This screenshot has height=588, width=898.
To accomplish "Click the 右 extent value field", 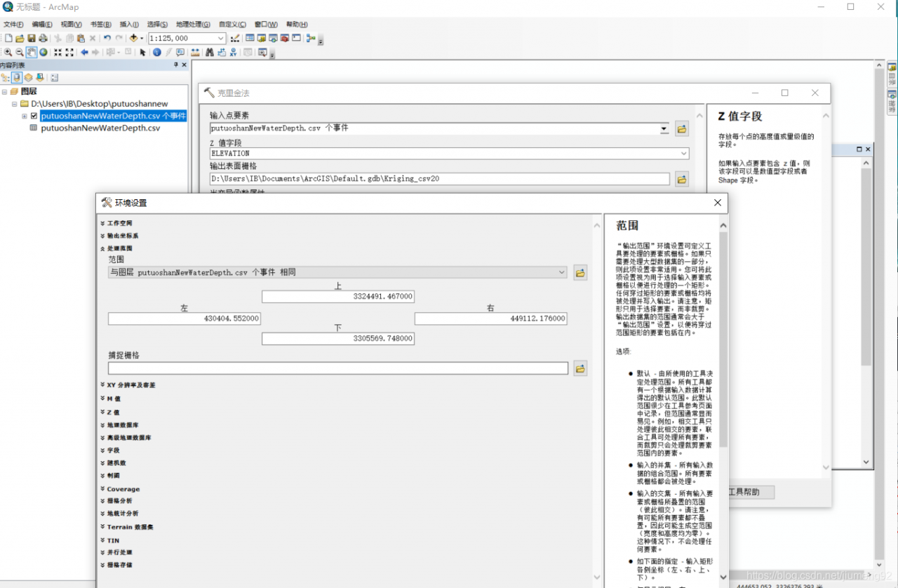I will point(491,319).
